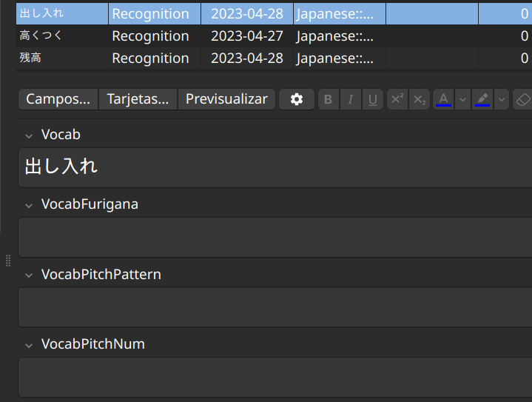
Task: Click into the VocabFurigana input field
Action: [x=274, y=237]
